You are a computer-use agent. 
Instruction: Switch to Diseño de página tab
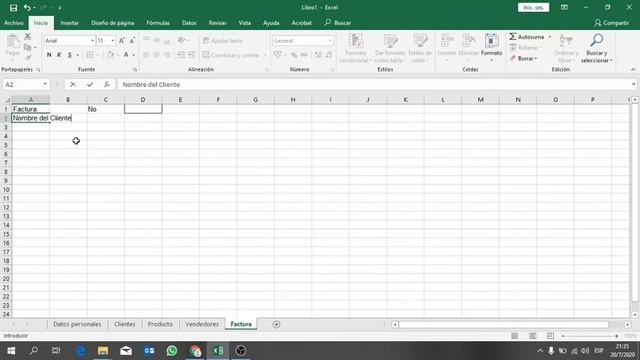(x=113, y=23)
